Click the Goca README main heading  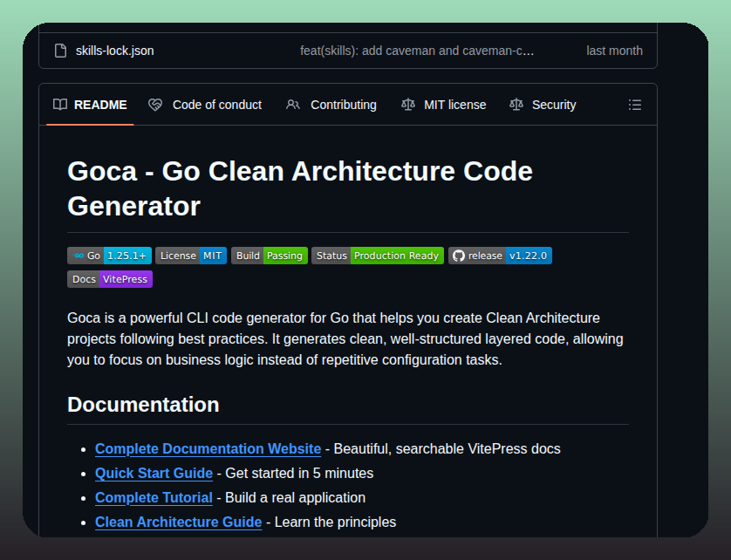click(x=300, y=188)
